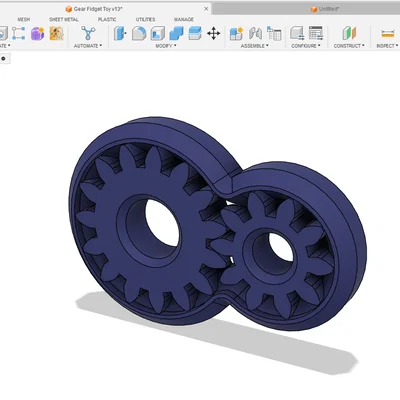Click the New Component icon in Assemble
This screenshot has width=400, height=400.
[236, 34]
